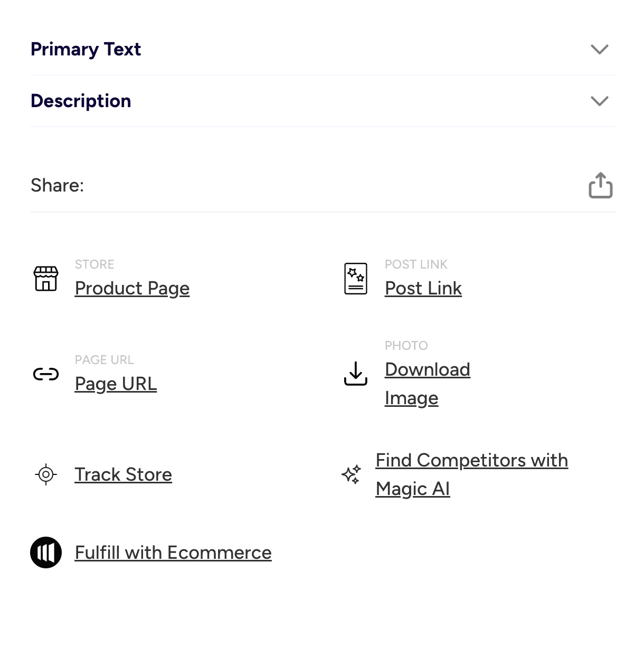Click the share export icon
Viewport: 644px width, 667px height.
(x=600, y=186)
